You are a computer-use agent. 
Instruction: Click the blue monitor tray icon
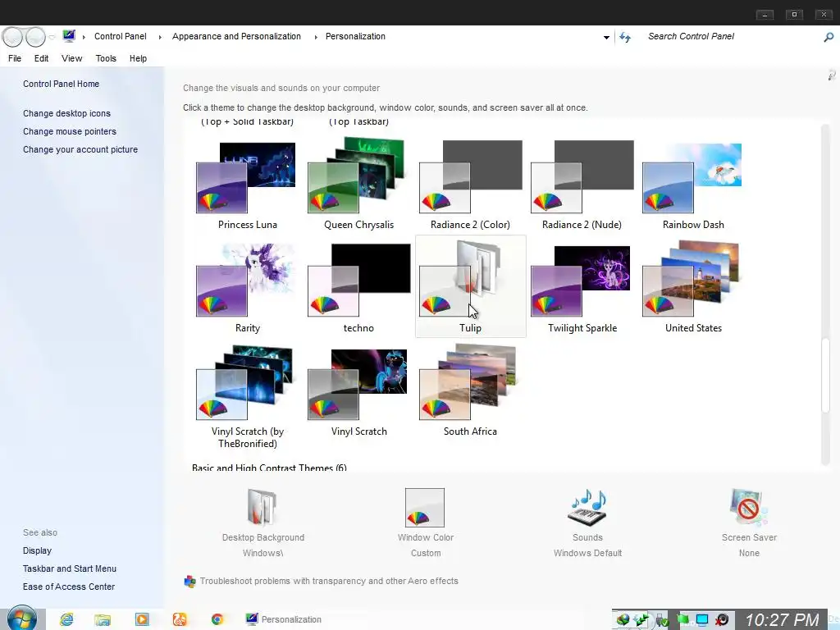click(x=702, y=620)
